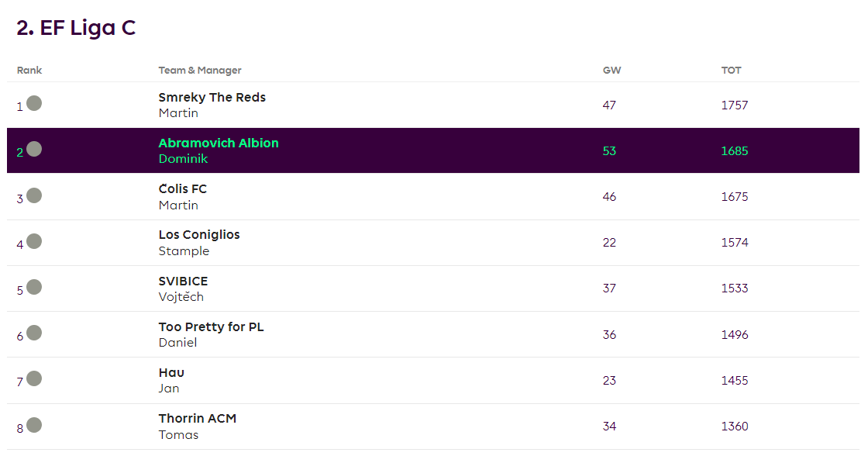Click the rank status dot beside Abramovich Albion
This screenshot has height=456, width=868.
[34, 149]
